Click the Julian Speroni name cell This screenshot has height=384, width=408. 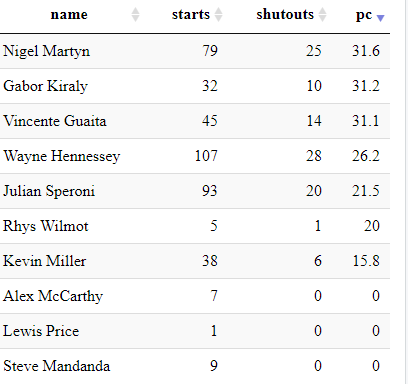point(49,191)
